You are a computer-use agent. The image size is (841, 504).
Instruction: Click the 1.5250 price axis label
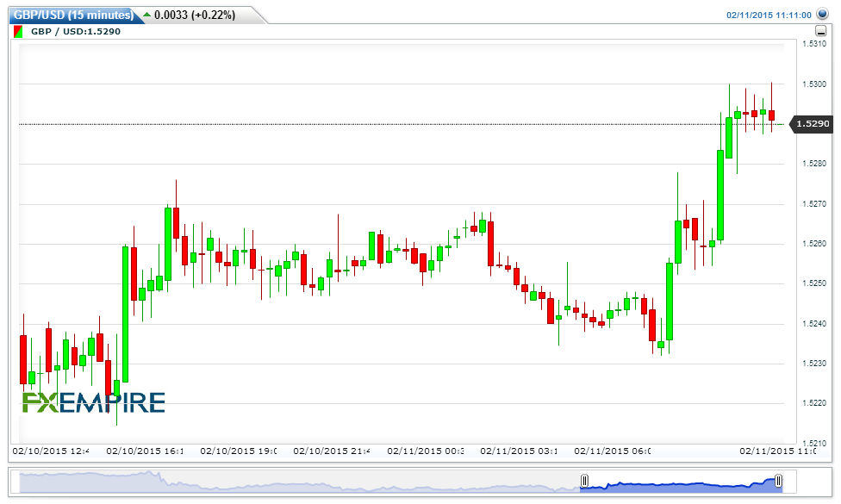pos(813,283)
